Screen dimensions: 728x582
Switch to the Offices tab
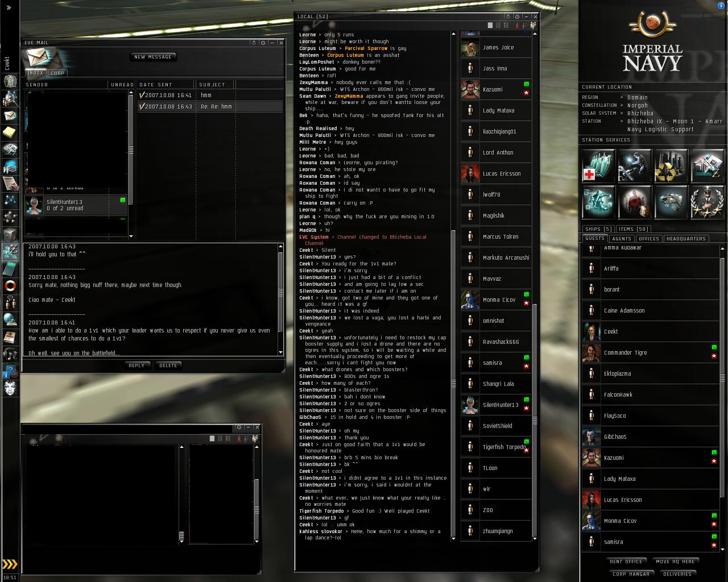coord(649,239)
